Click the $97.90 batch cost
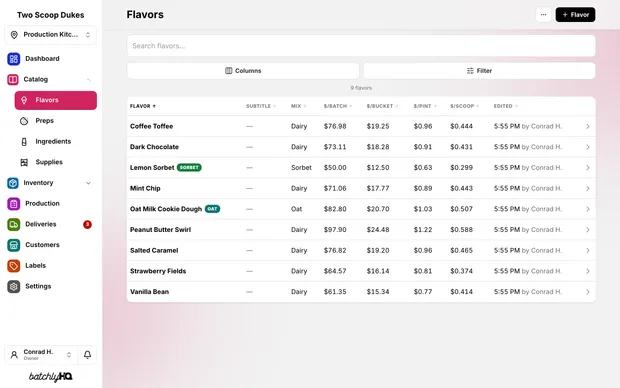 tap(335, 230)
